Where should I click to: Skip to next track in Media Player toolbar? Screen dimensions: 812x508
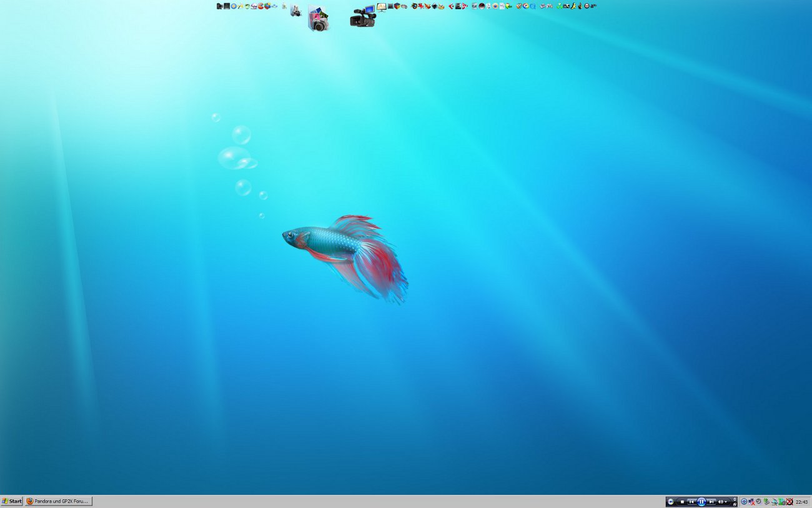click(x=711, y=502)
